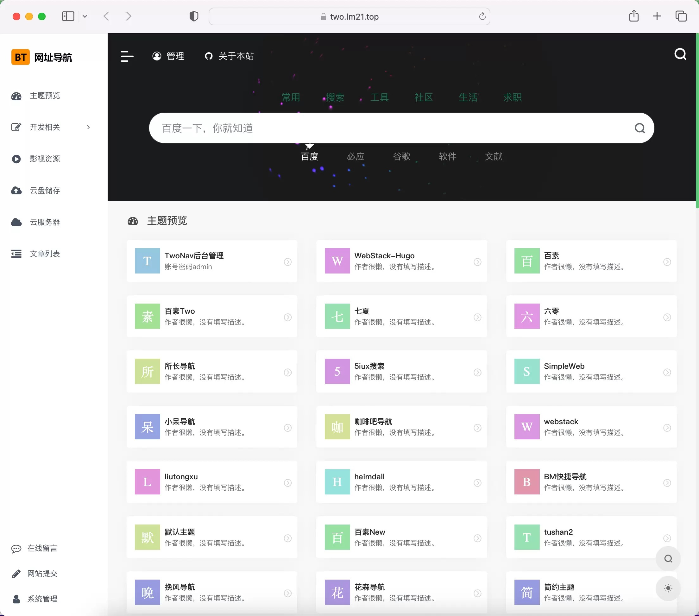This screenshot has height=616, width=699.
Task: Choose the 谷歌 search engine
Action: tap(401, 157)
